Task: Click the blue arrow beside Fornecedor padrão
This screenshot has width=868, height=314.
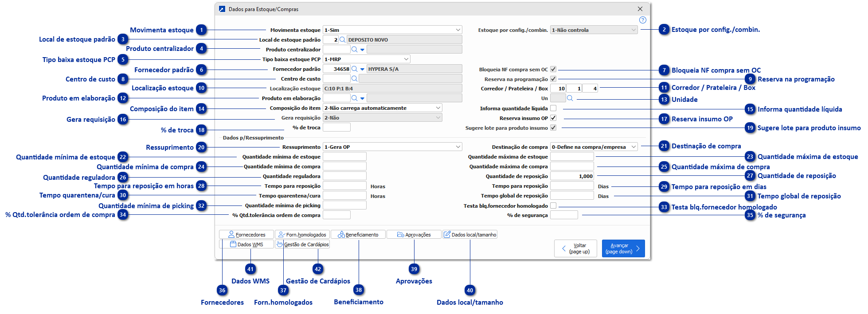Action: click(x=362, y=69)
